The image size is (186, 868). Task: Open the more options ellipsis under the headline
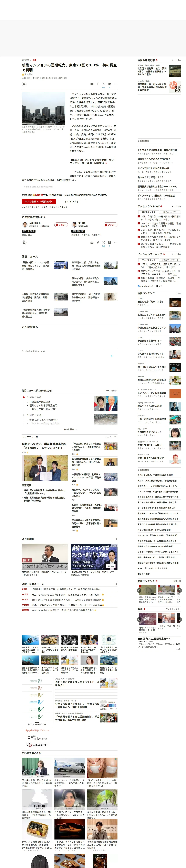coord(115,84)
